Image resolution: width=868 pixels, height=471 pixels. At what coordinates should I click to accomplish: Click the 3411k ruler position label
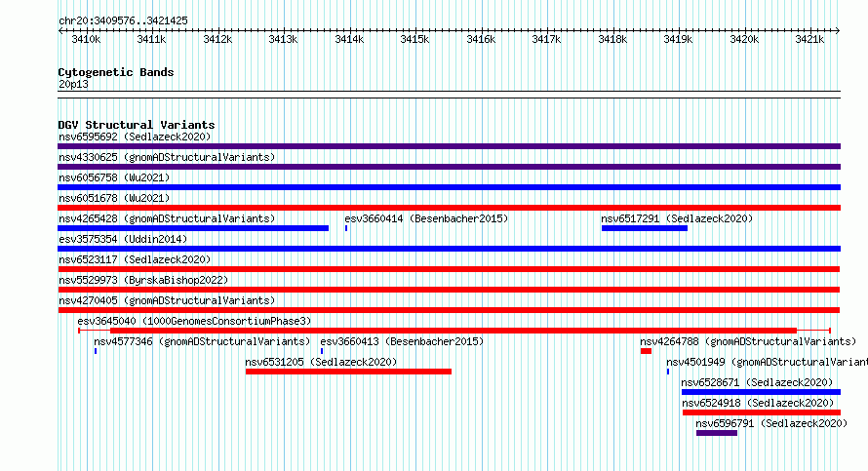(152, 39)
